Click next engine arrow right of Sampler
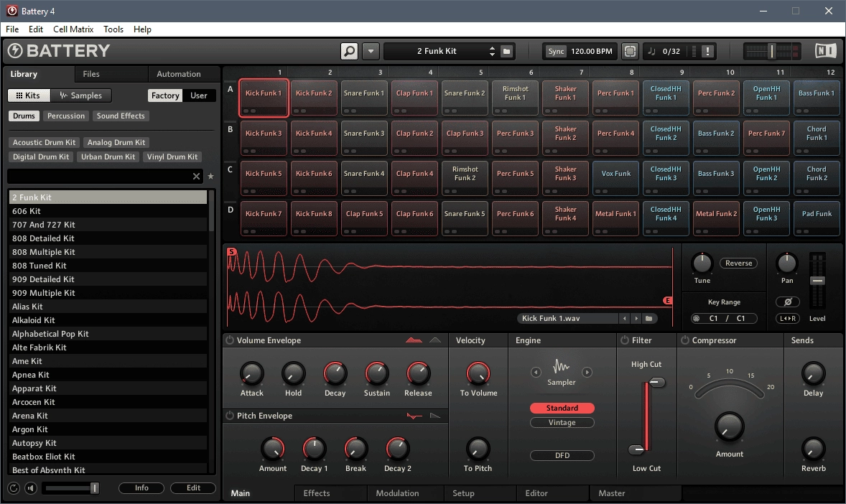Screen dimensions: 846x504 click(x=587, y=373)
